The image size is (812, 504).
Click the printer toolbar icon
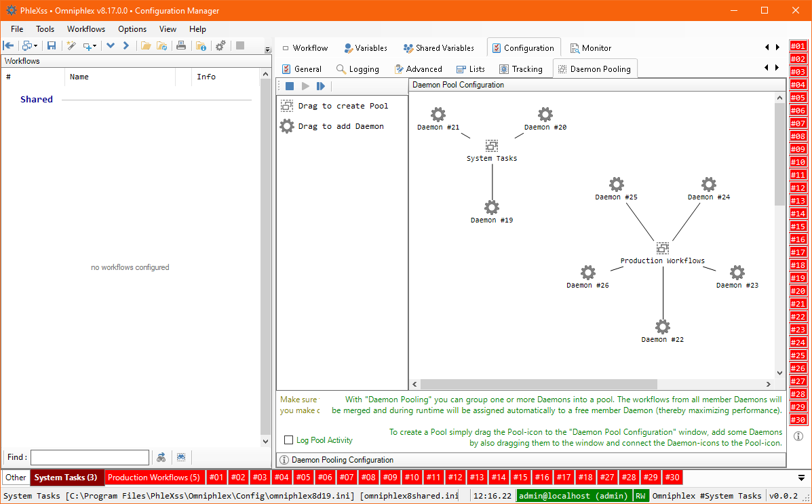[180, 45]
